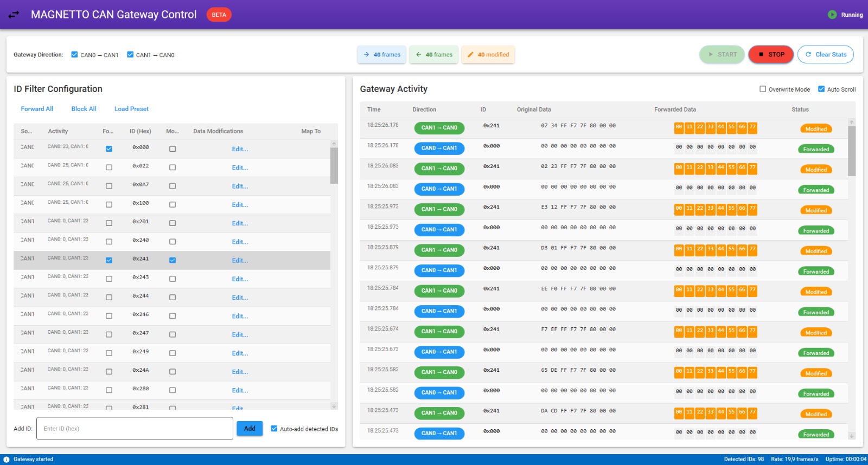This screenshot has width=868, height=465.
Task: Click the left-arrow 40 frames counter
Action: pos(433,55)
